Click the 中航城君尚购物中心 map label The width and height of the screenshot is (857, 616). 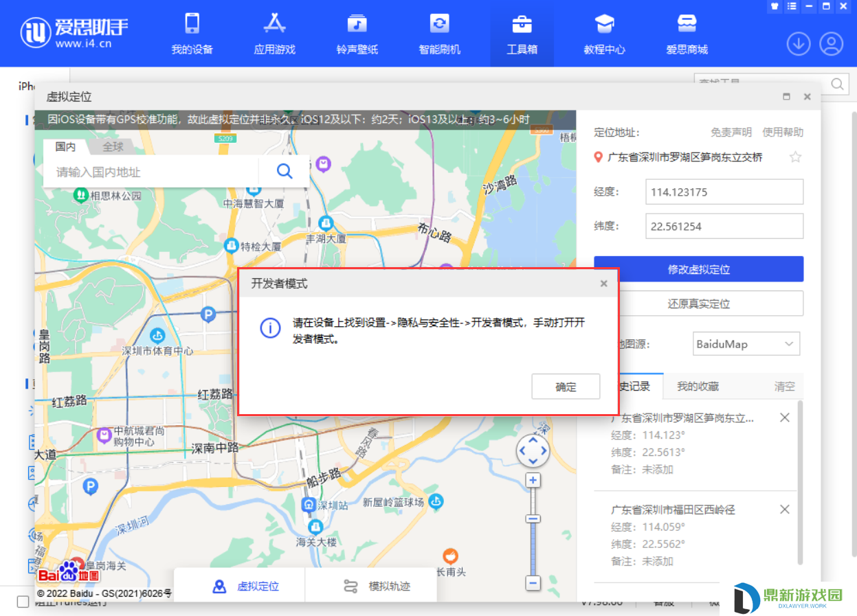(x=140, y=436)
